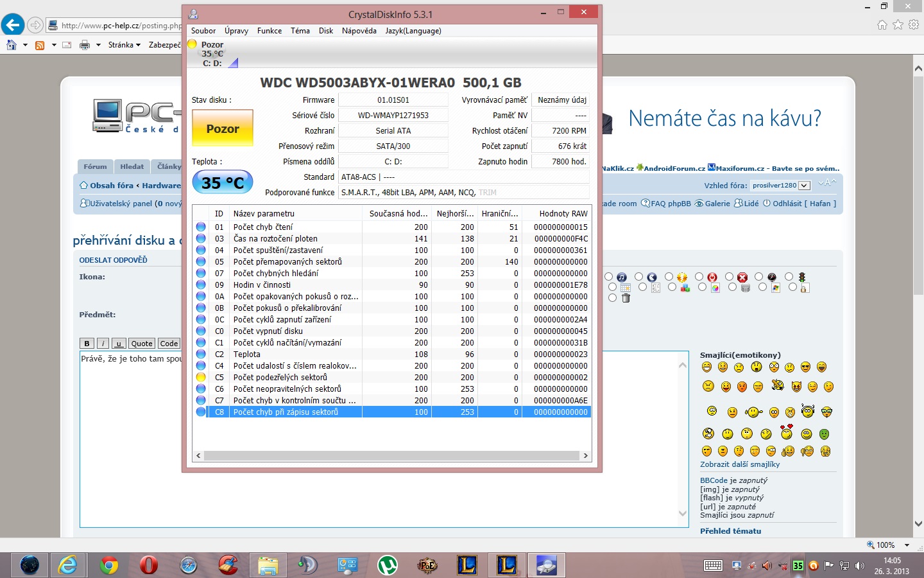
Task: Open the Funkce menu
Action: click(x=269, y=31)
